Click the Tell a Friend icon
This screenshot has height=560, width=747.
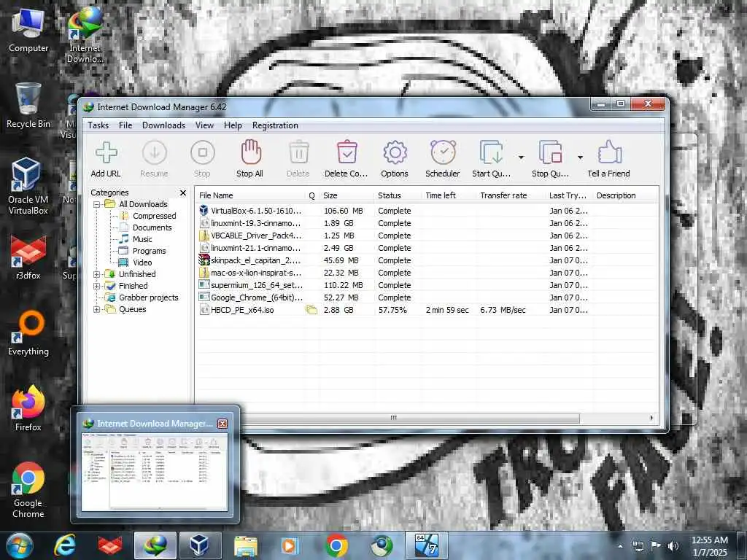tap(609, 152)
